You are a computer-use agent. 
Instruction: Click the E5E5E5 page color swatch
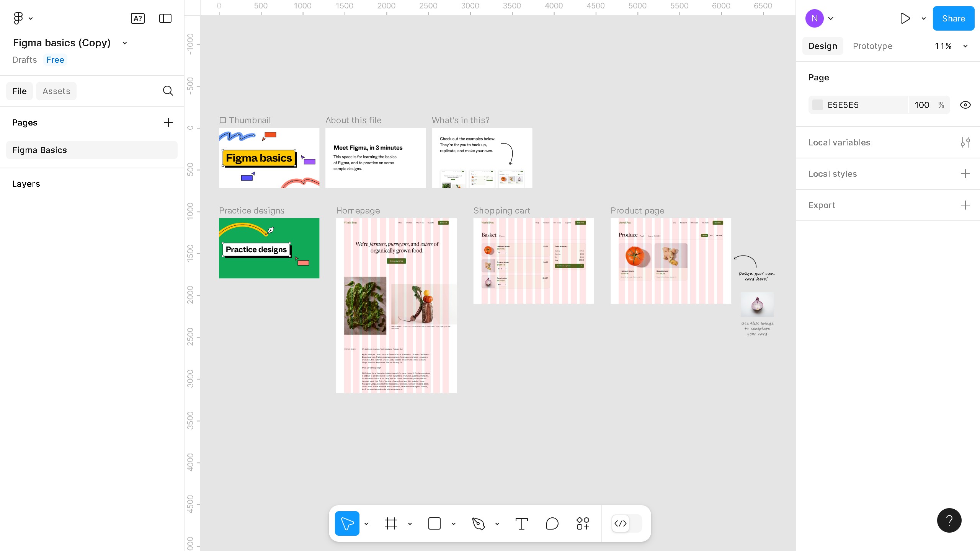818,105
